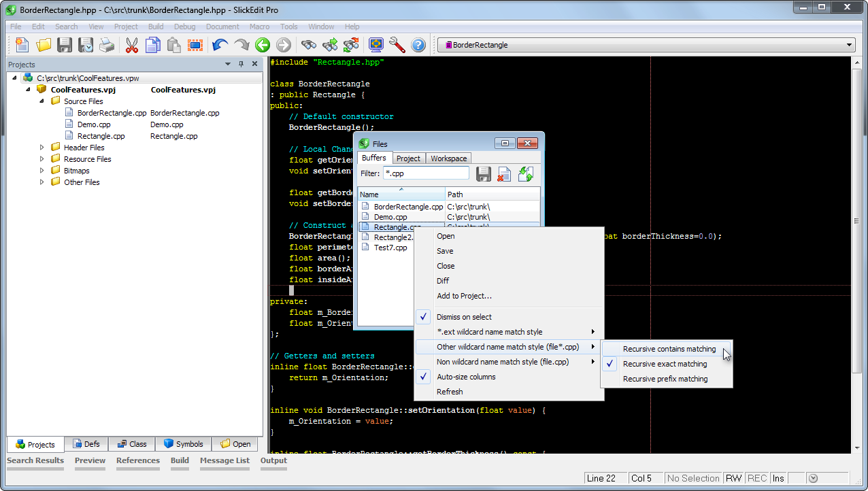Click the gray Redo arrow icon

pos(241,45)
